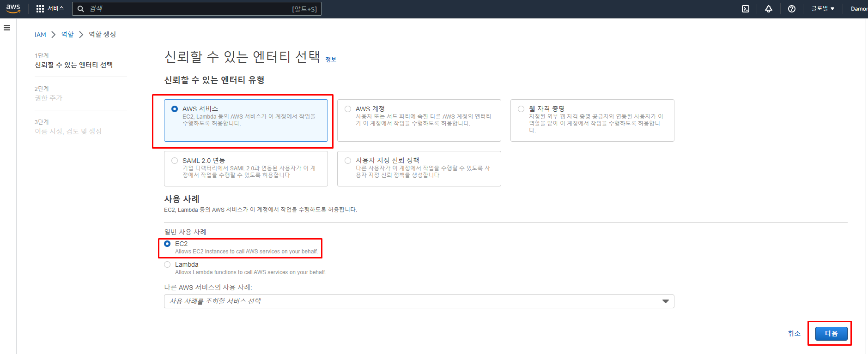Open the 글로벌 region dropdown
The width and height of the screenshot is (868, 354).
click(823, 9)
